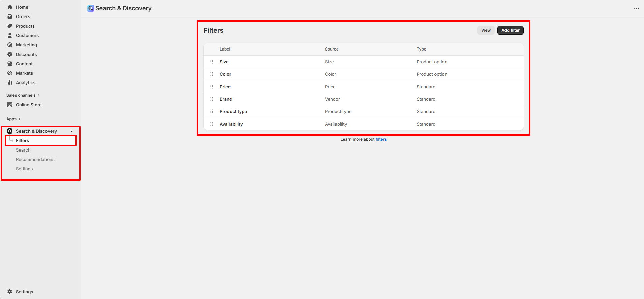This screenshot has height=299, width=644.
Task: Click the pin dot beside Search & Discovery
Action: click(x=72, y=131)
